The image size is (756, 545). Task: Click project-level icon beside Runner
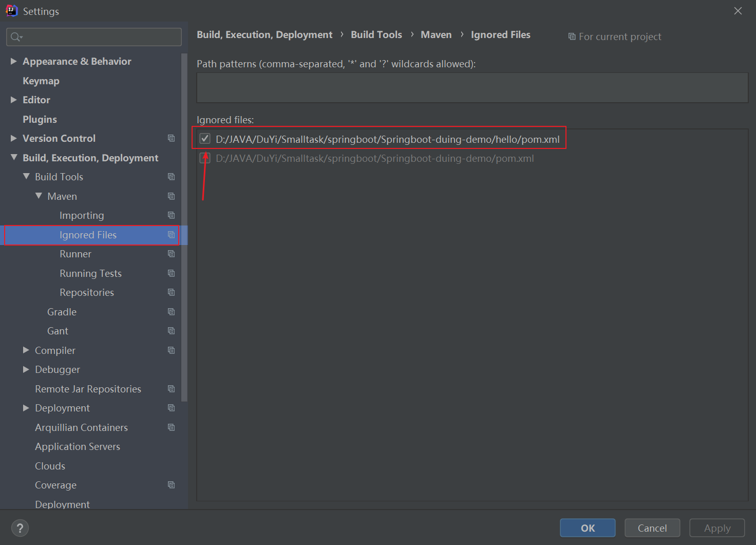[172, 254]
